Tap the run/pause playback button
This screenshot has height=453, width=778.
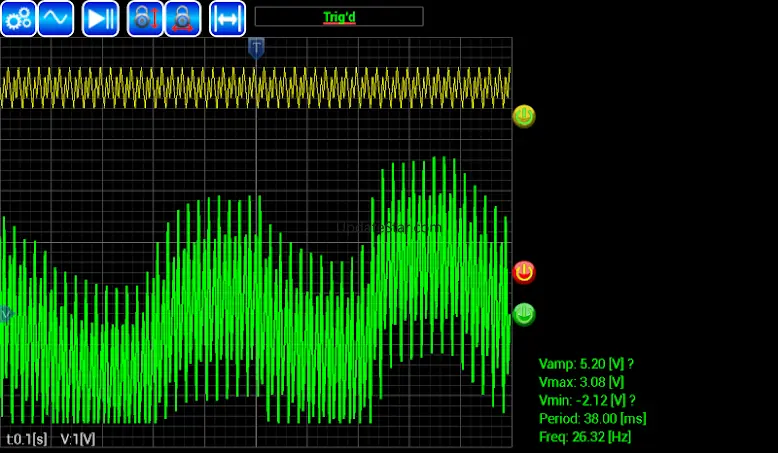(101, 19)
